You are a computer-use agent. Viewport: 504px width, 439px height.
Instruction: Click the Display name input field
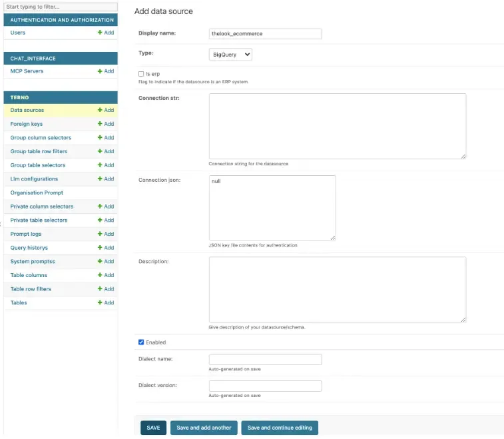265,34
